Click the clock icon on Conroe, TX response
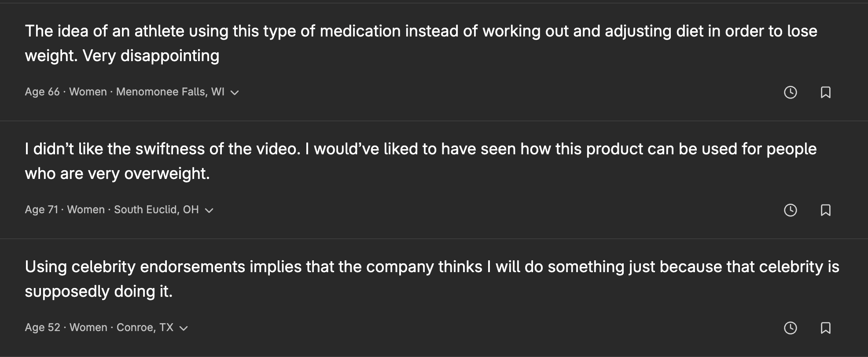This screenshot has width=868, height=357. [791, 328]
